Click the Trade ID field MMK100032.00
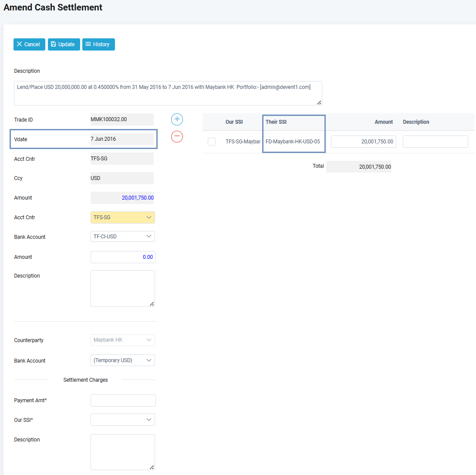Viewport: 476px width, 475px height. click(x=122, y=119)
